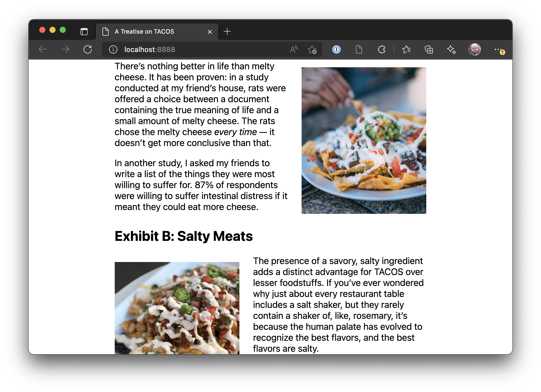Viewport: 541px width, 392px height.
Task: Minimize the window with yellow button
Action: [53, 30]
